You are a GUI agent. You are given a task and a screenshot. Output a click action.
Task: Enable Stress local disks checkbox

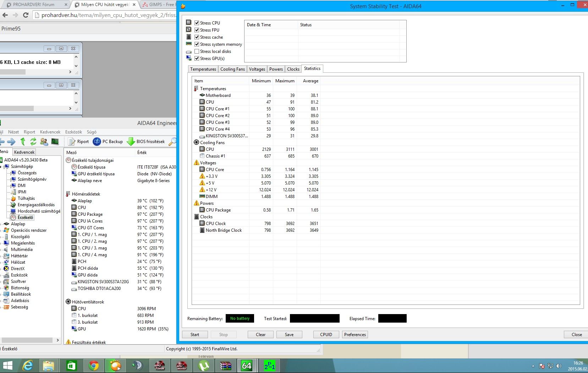coord(197,51)
